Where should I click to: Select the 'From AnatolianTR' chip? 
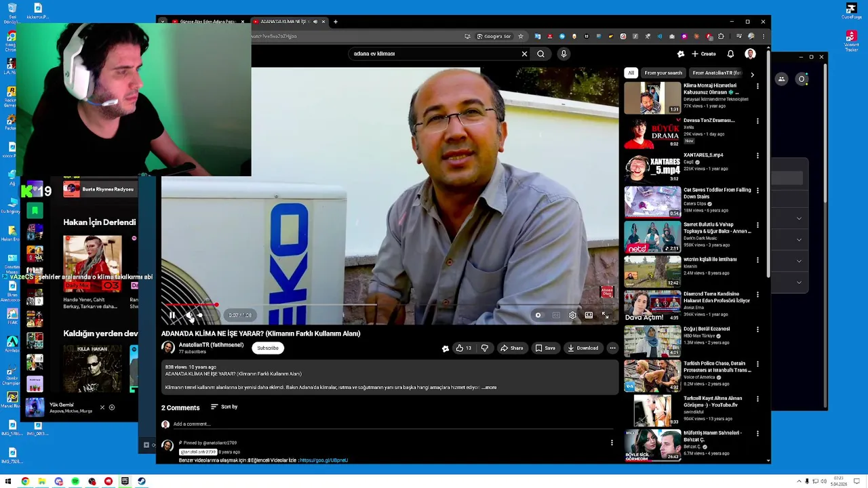click(717, 73)
